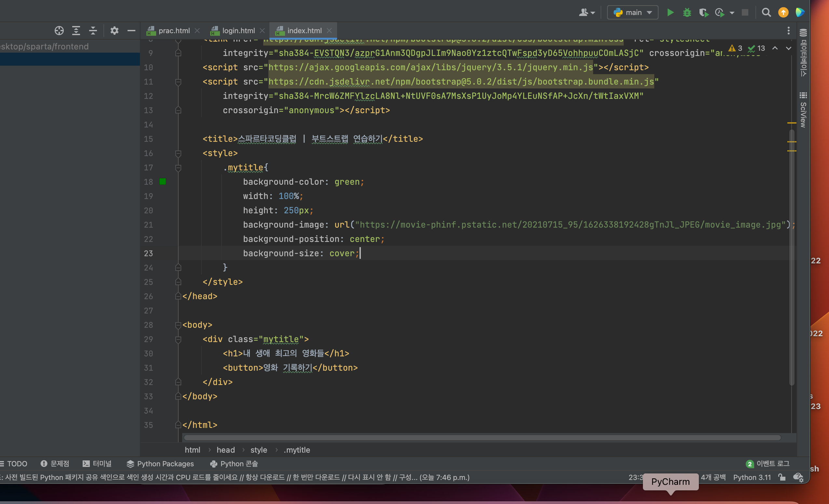The height and width of the screenshot is (504, 829).
Task: Toggle read-only lock in status bar
Action: click(x=782, y=477)
